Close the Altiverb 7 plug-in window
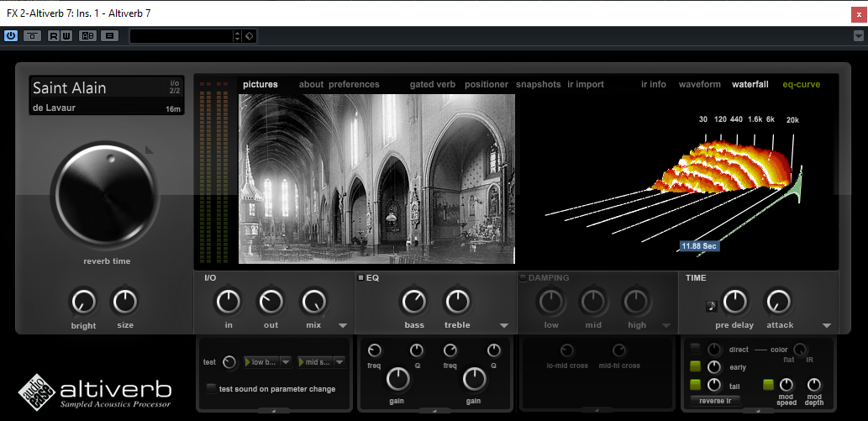868x421 pixels. pos(859,15)
